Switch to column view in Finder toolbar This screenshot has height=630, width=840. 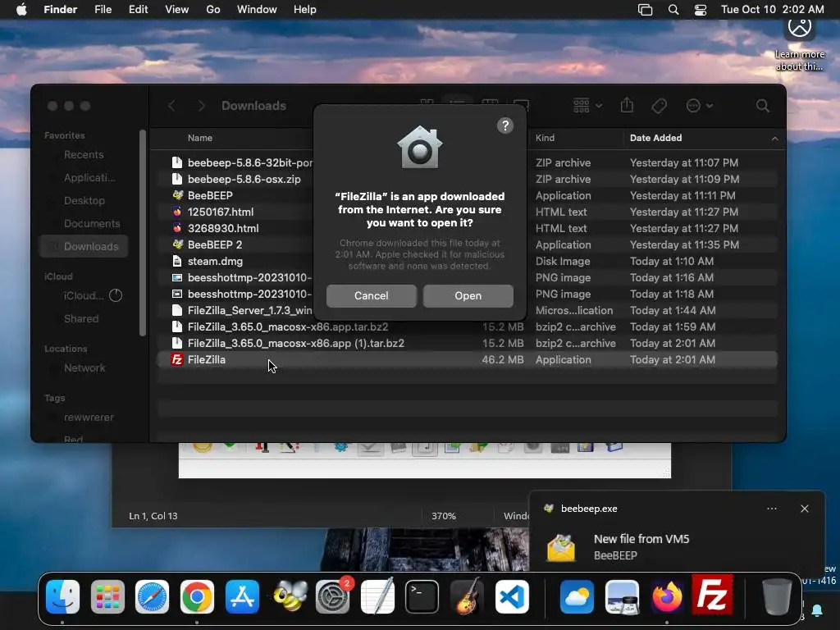[x=490, y=102]
